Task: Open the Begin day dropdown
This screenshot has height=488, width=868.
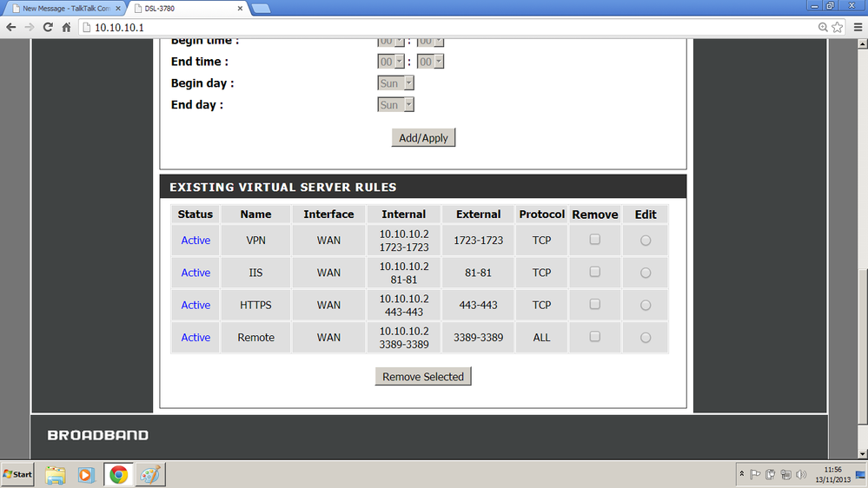Action: (396, 83)
